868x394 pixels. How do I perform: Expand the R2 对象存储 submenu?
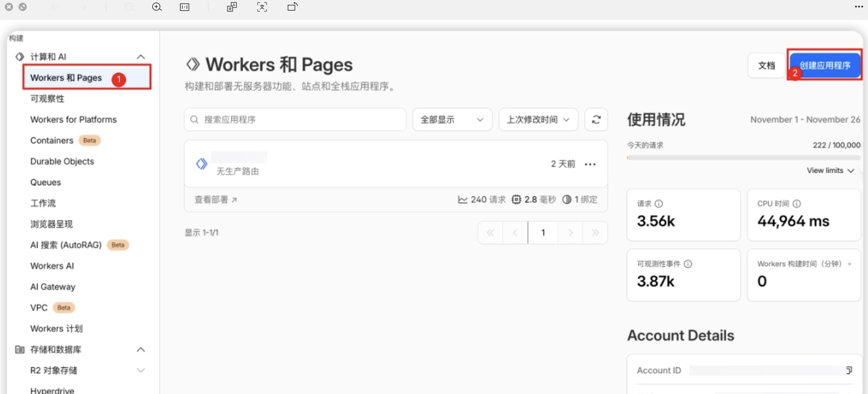[x=141, y=370]
